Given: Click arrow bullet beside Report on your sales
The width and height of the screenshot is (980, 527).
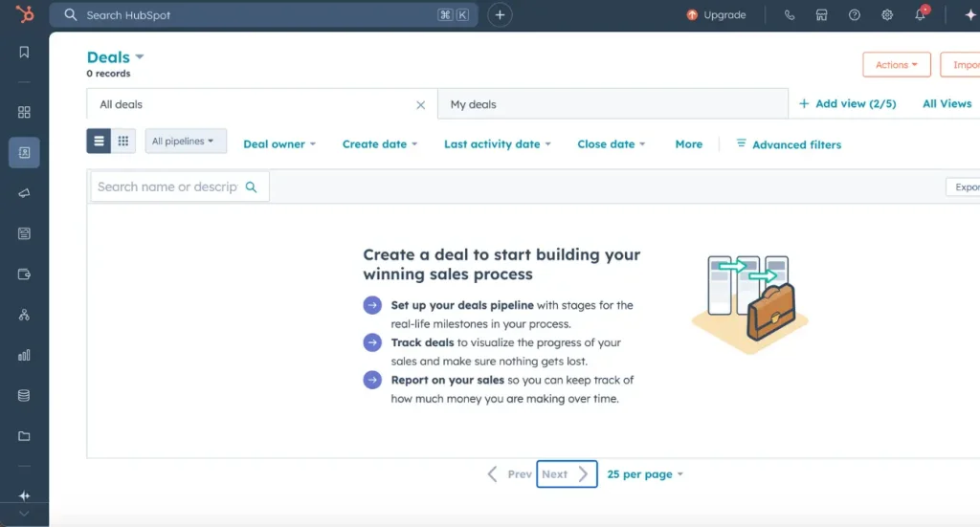Looking at the screenshot, I should [x=372, y=381].
